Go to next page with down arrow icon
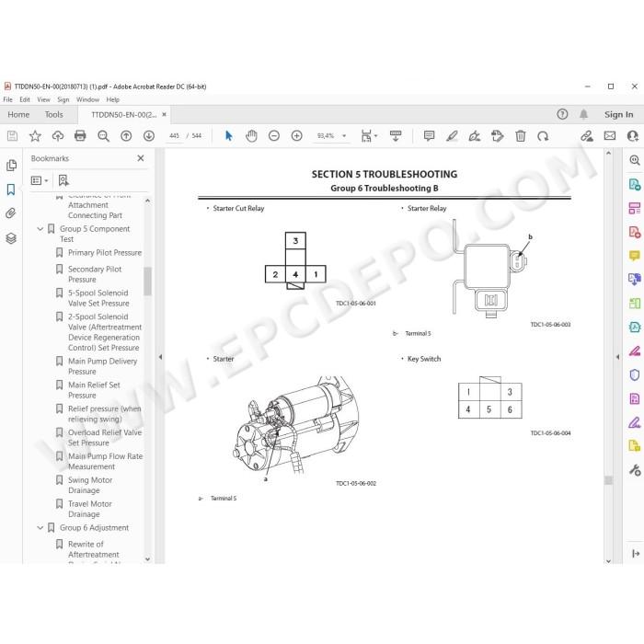The height and width of the screenshot is (644, 644). [149, 136]
